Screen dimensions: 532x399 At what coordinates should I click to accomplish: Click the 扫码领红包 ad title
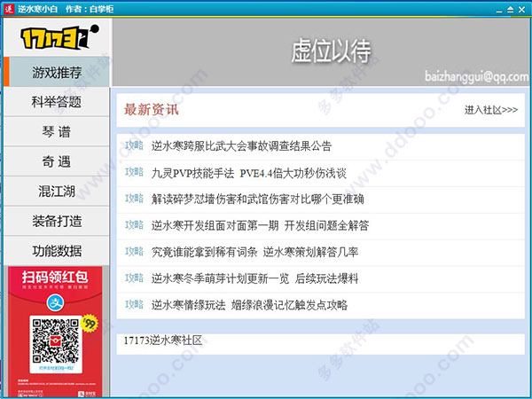[55, 277]
